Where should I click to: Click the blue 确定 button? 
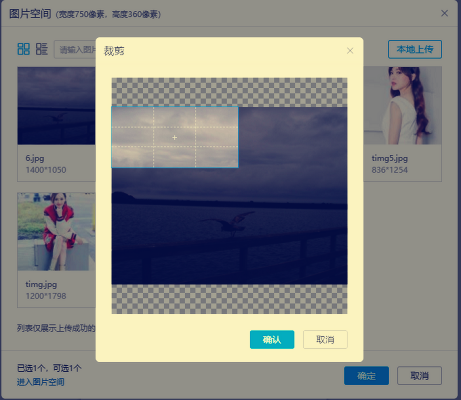click(x=366, y=376)
